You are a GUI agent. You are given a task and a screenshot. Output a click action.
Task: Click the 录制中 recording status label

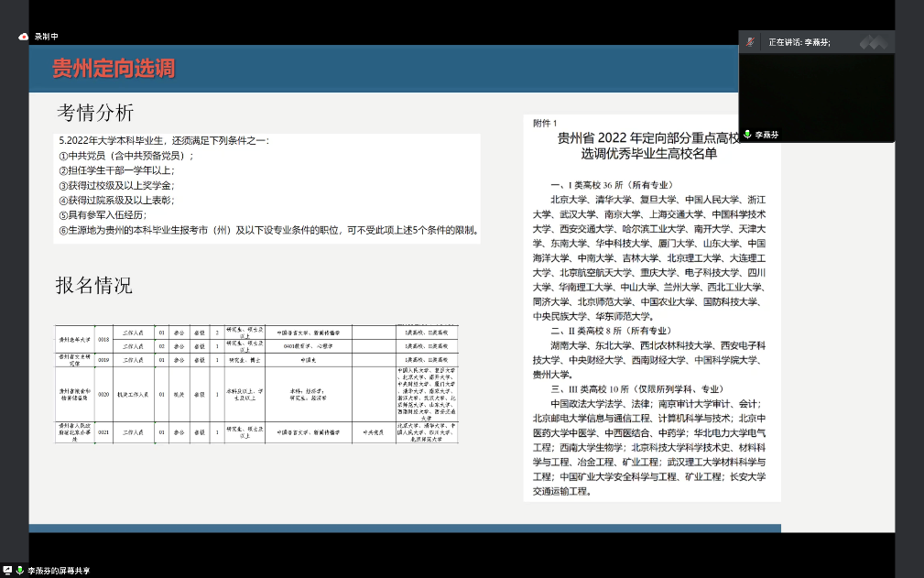pos(46,37)
